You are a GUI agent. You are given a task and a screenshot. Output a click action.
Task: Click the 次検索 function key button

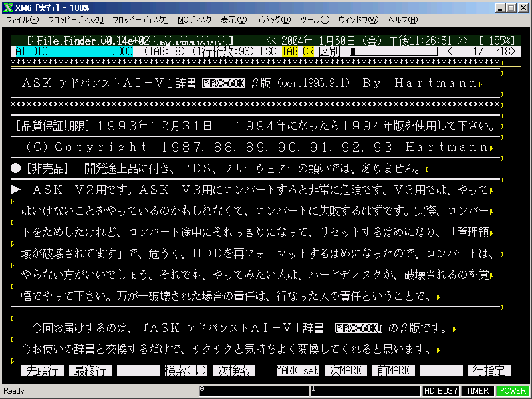[234, 370]
